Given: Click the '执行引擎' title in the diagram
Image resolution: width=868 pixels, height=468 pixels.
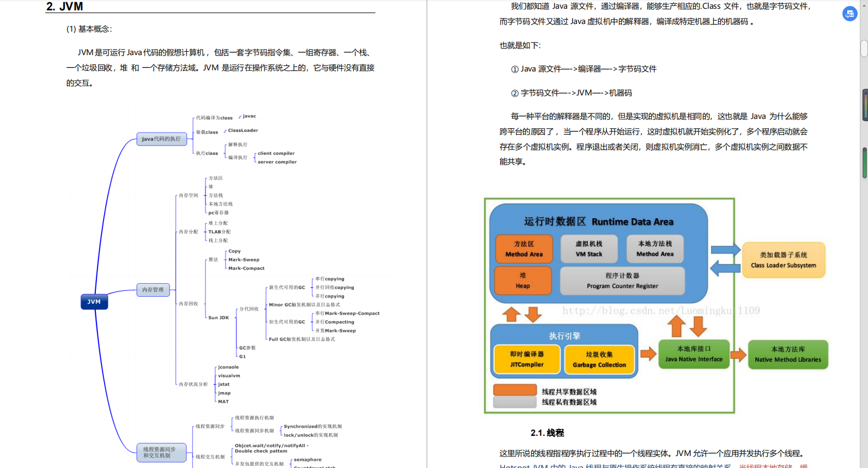Looking at the screenshot, I should (x=564, y=336).
